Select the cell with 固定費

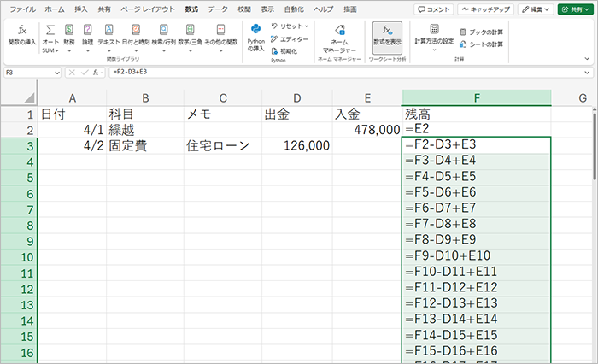click(145, 146)
